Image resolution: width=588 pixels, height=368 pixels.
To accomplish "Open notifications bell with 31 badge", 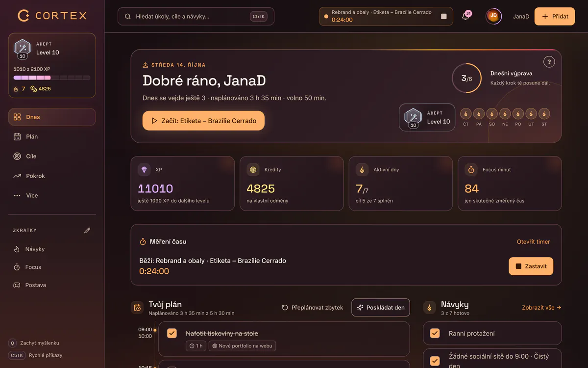I will [x=465, y=16].
